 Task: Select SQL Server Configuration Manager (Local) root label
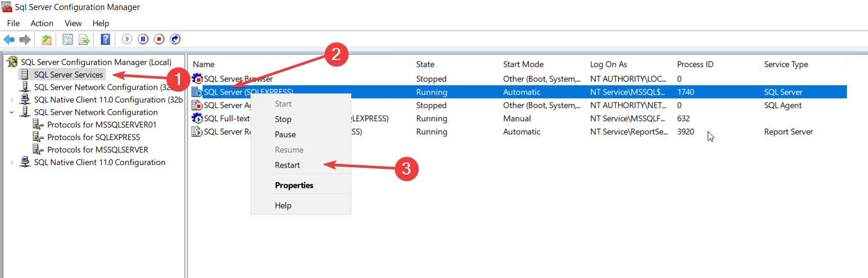click(96, 62)
